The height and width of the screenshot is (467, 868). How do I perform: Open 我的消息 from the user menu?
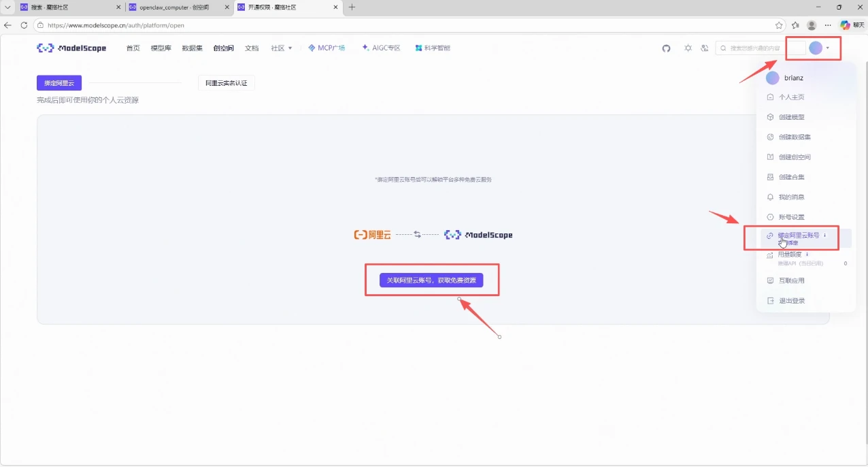click(x=790, y=197)
